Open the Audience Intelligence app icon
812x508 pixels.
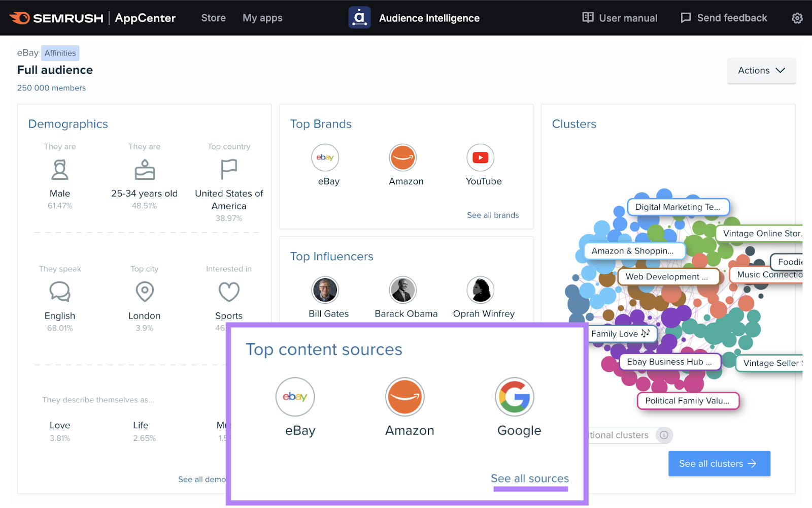tap(360, 17)
